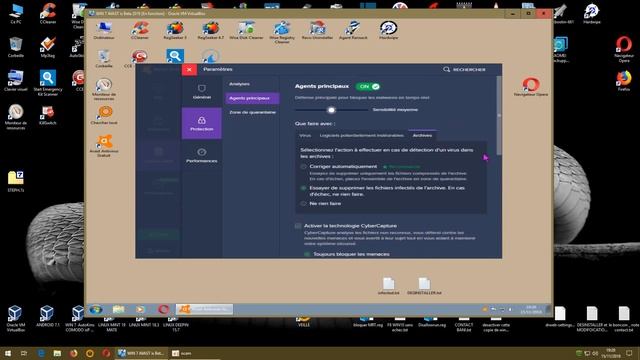Choose the Ne rien faire option
Screen dimensions: 640x360
click(x=303, y=204)
